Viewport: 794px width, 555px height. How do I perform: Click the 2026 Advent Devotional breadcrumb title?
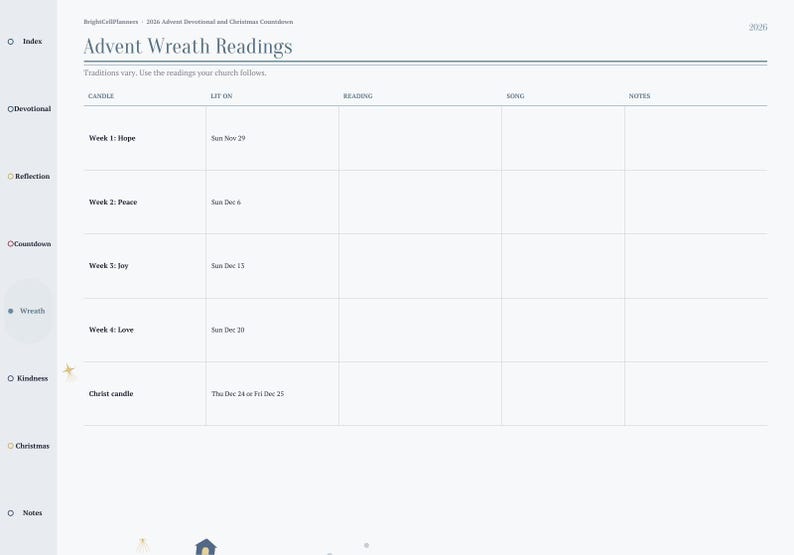[220, 22]
